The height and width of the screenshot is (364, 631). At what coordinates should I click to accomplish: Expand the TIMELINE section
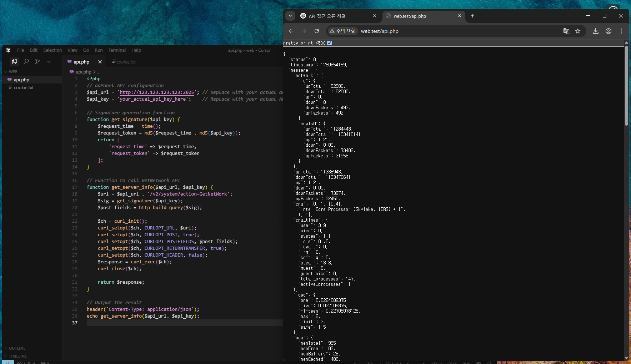point(18,356)
